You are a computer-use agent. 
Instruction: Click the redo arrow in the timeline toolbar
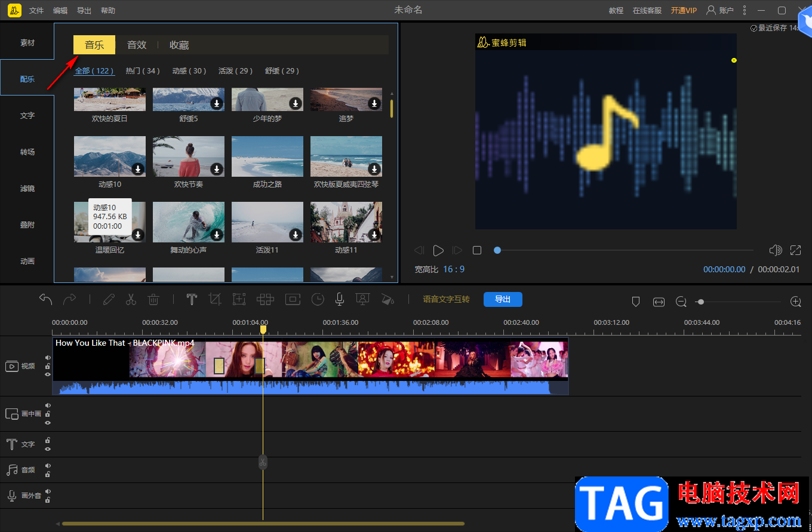70,299
